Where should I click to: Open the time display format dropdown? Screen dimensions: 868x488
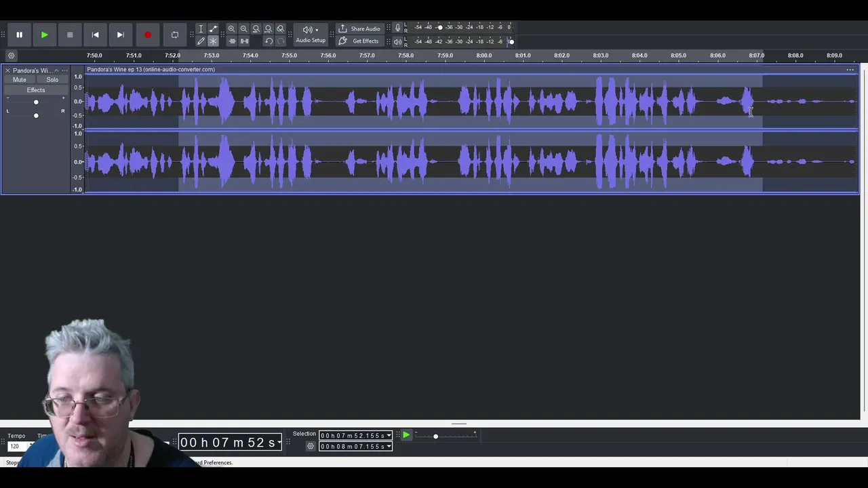pyautogui.click(x=279, y=443)
